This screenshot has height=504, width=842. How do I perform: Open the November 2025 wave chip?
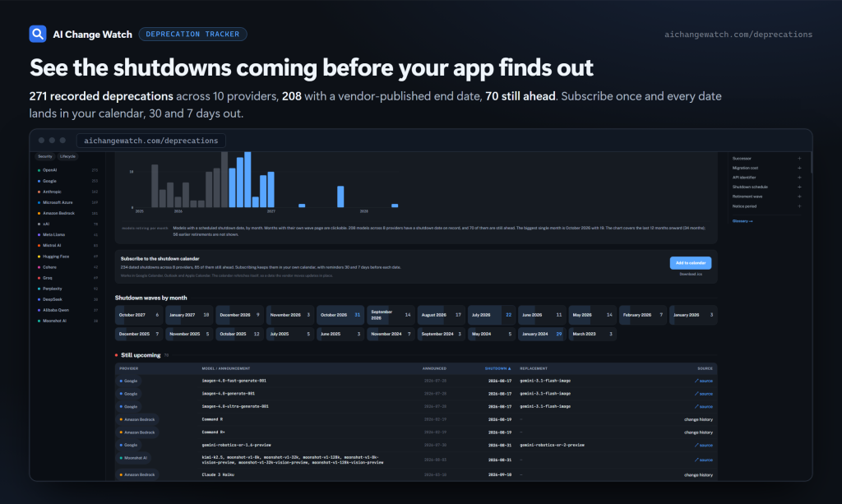(x=189, y=334)
